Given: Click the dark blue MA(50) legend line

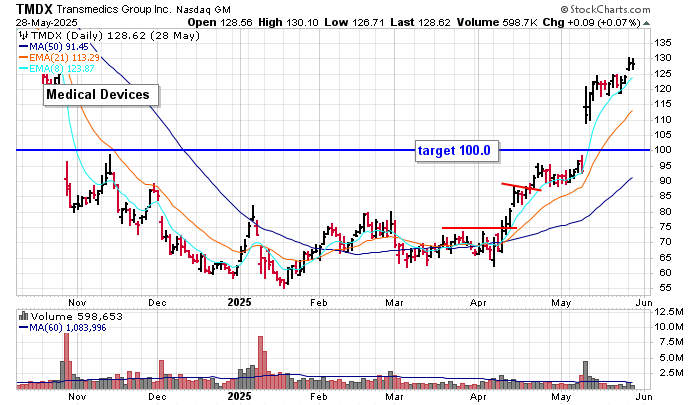Looking at the screenshot, I should pyautogui.click(x=24, y=46).
